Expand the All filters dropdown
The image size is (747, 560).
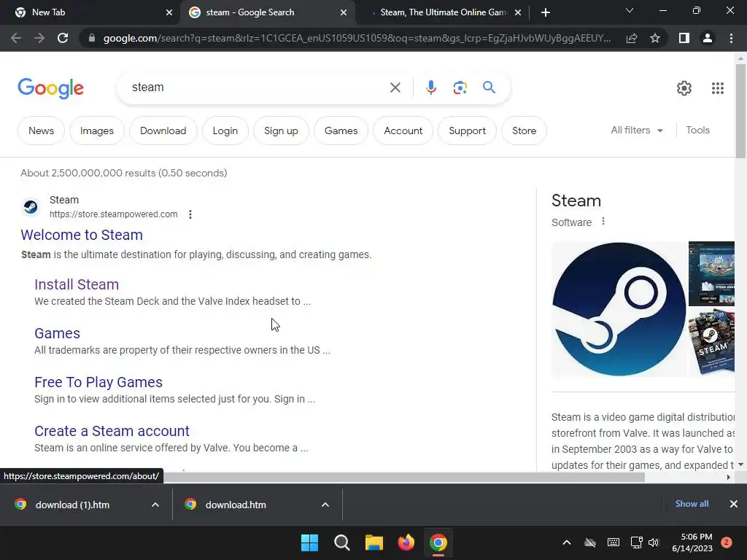[x=637, y=130]
